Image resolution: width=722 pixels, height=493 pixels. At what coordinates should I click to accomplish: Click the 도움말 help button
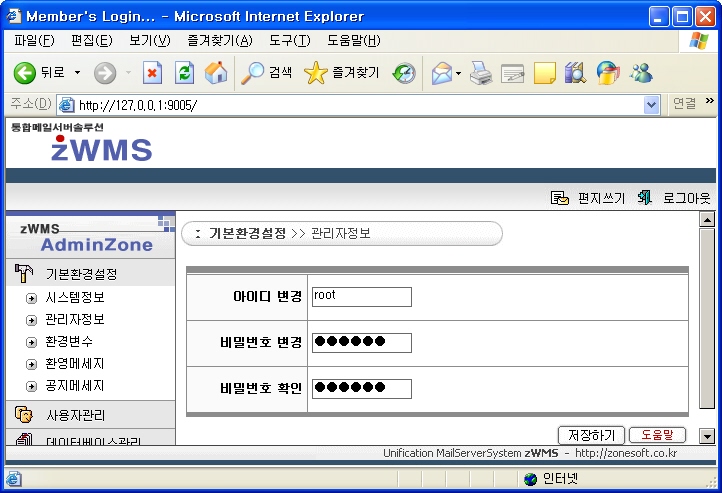(657, 435)
